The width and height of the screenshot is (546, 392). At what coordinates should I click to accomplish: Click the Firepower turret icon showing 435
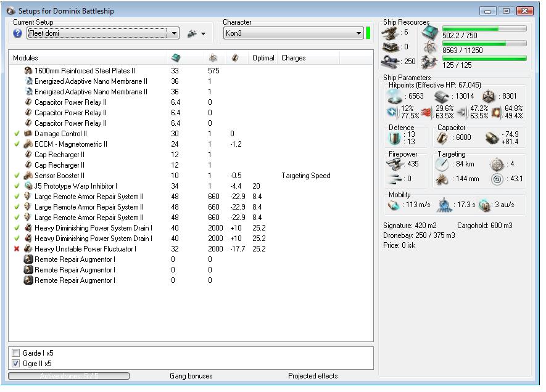(394, 164)
